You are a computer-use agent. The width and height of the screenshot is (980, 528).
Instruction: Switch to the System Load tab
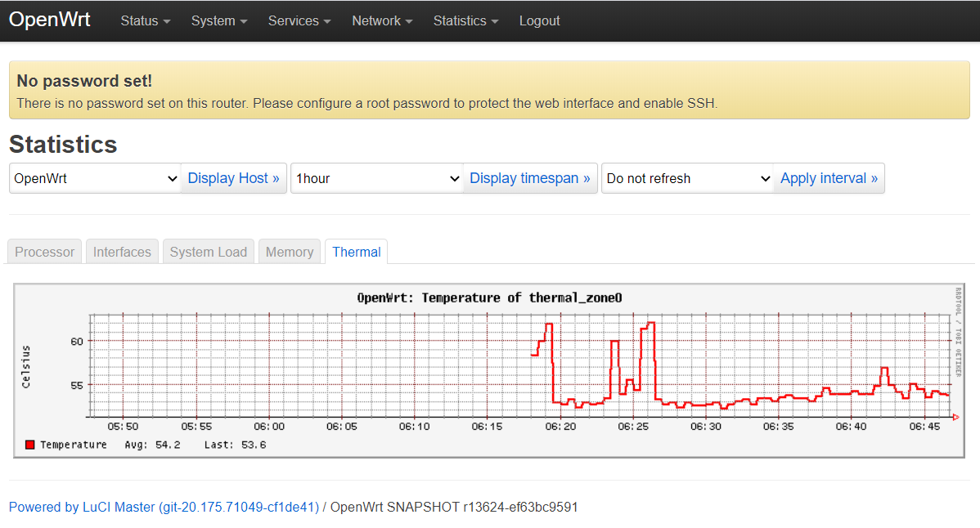208,252
